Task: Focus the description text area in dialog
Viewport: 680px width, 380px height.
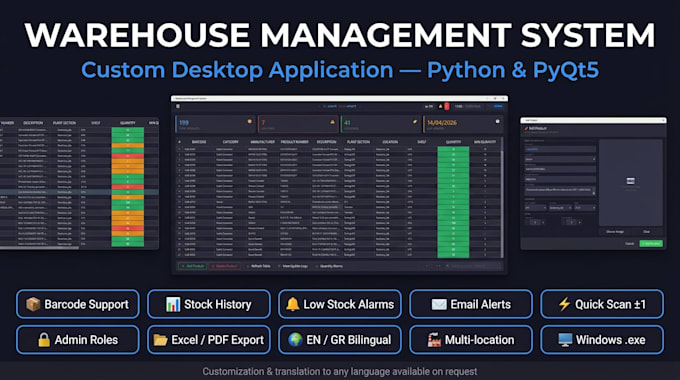Action: coord(559,190)
